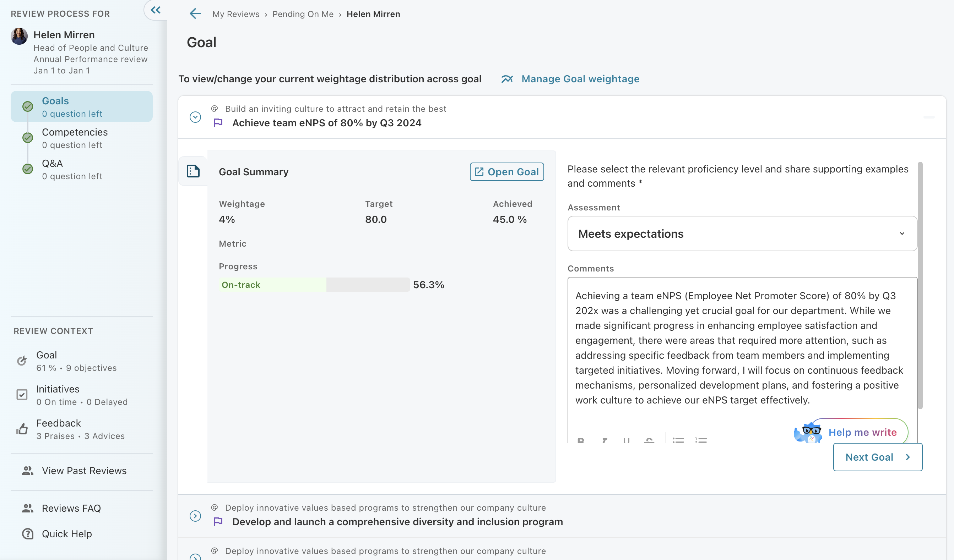The image size is (954, 560).
Task: Click the back arrow icon
Action: pos(195,14)
